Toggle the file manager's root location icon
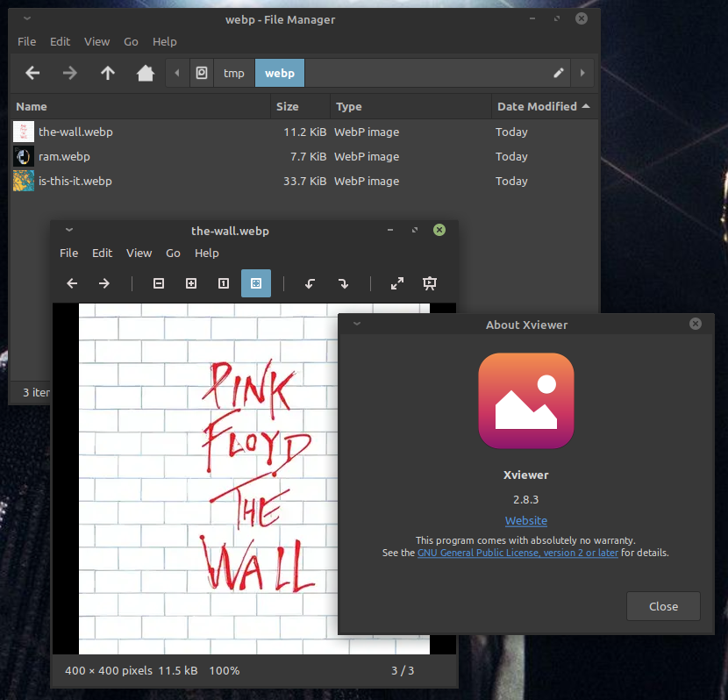 tap(202, 73)
